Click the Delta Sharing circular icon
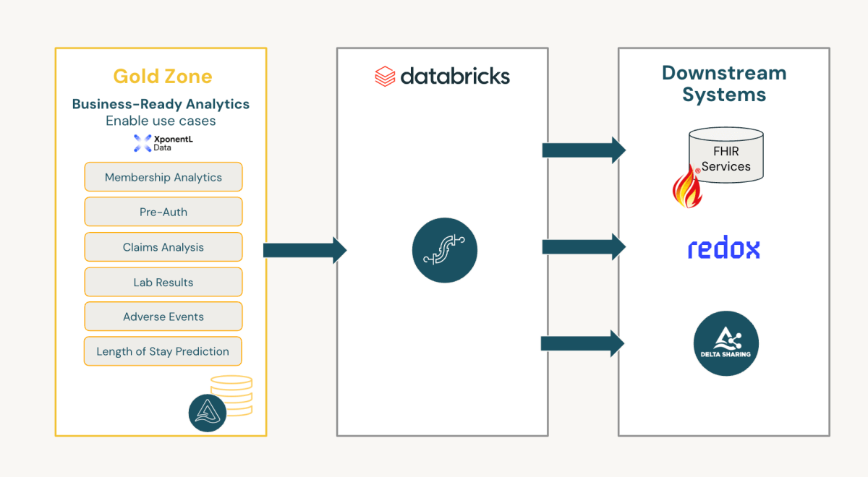 click(x=726, y=343)
